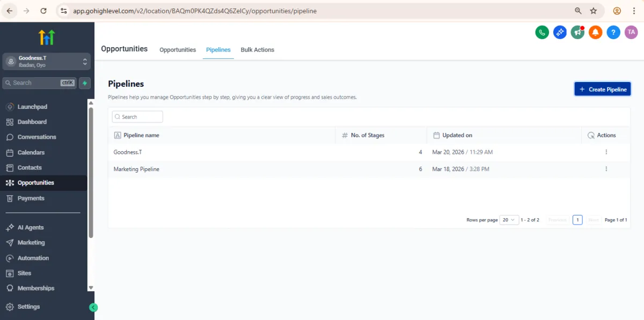Click the Mar 18, 2026 date cell
The image size is (644, 320).
coord(460,169)
